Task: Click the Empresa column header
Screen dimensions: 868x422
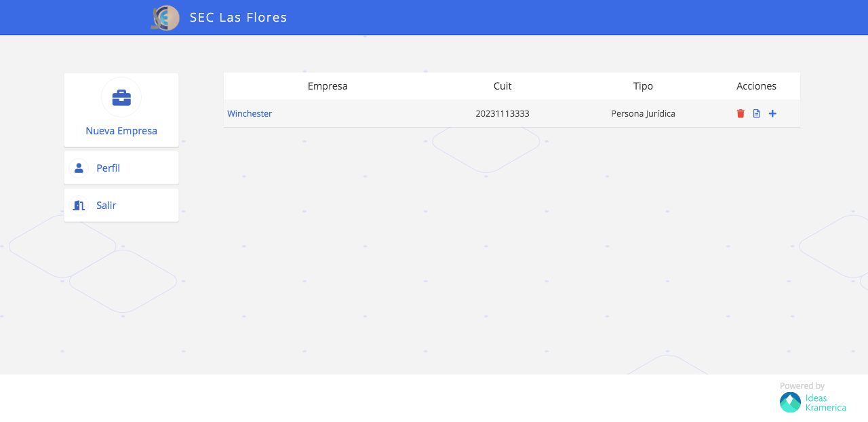Action: pyautogui.click(x=328, y=86)
